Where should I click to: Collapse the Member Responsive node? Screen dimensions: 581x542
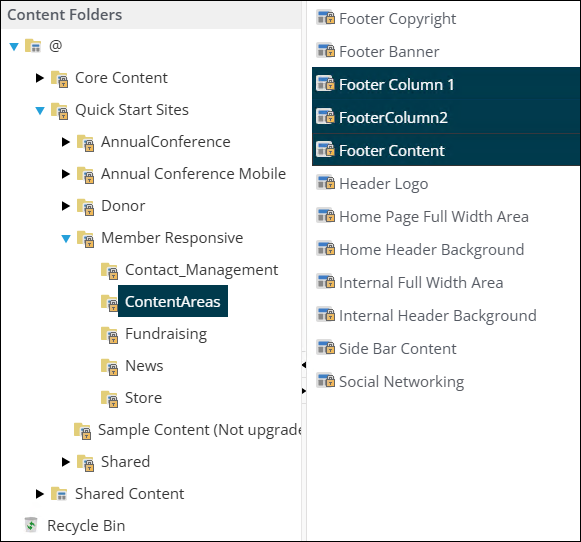tap(66, 238)
